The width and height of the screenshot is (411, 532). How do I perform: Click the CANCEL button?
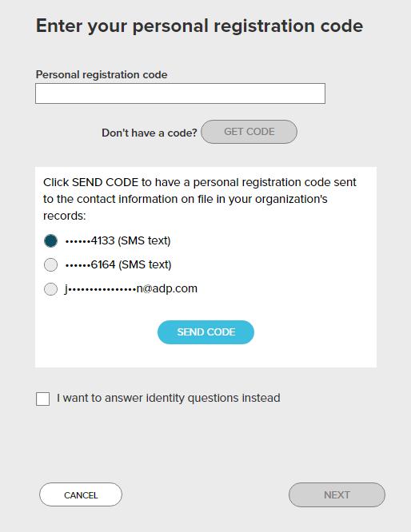[81, 494]
